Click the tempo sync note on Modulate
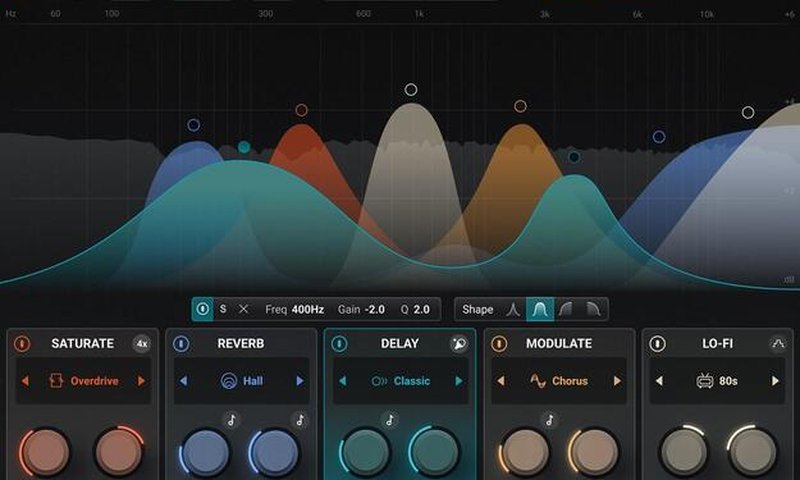The image size is (800, 480). pos(549,420)
